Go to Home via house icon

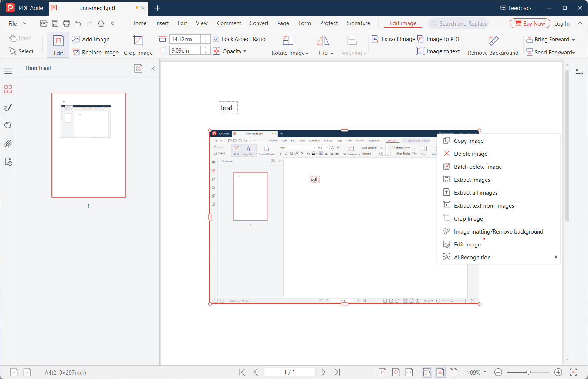pos(101,23)
